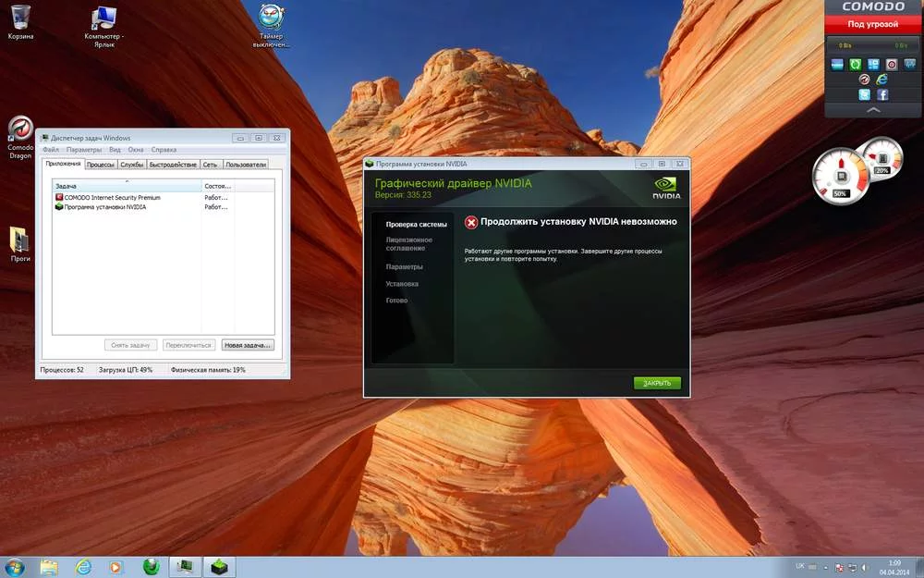Click the volume speaker icon in the tray

point(868,568)
